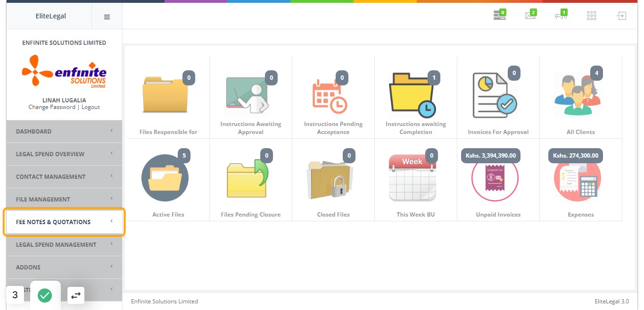644x310 pixels.
Task: Open CONTACT MANAGEMENT menu item
Action: click(x=64, y=176)
